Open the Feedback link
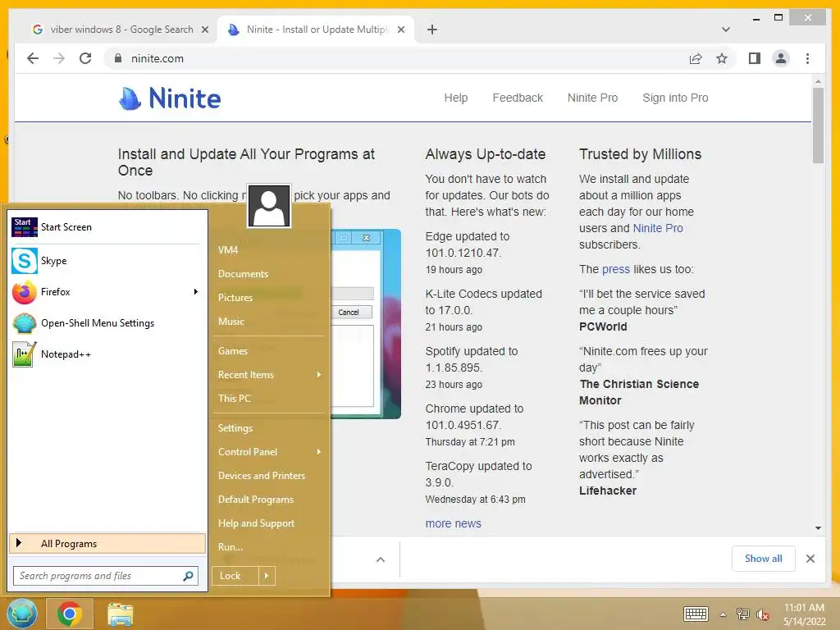This screenshot has height=630, width=840. pyautogui.click(x=518, y=98)
